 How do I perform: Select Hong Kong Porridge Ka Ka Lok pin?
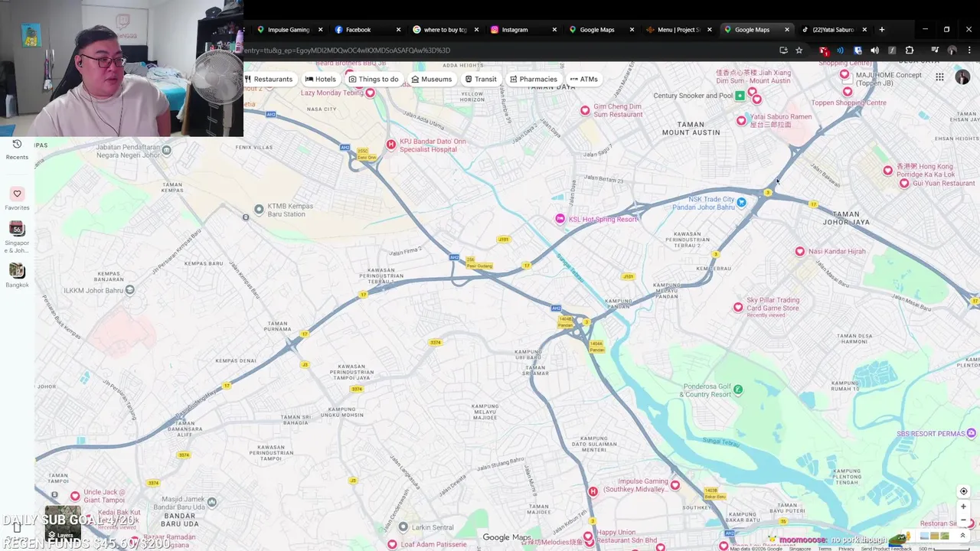[888, 170]
